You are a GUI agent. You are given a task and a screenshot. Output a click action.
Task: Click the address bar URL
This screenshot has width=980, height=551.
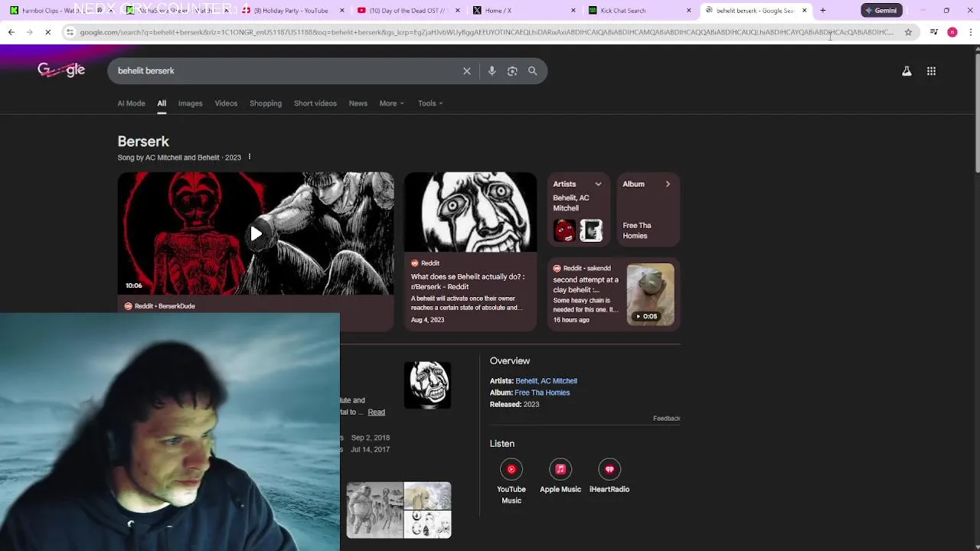pos(486,32)
